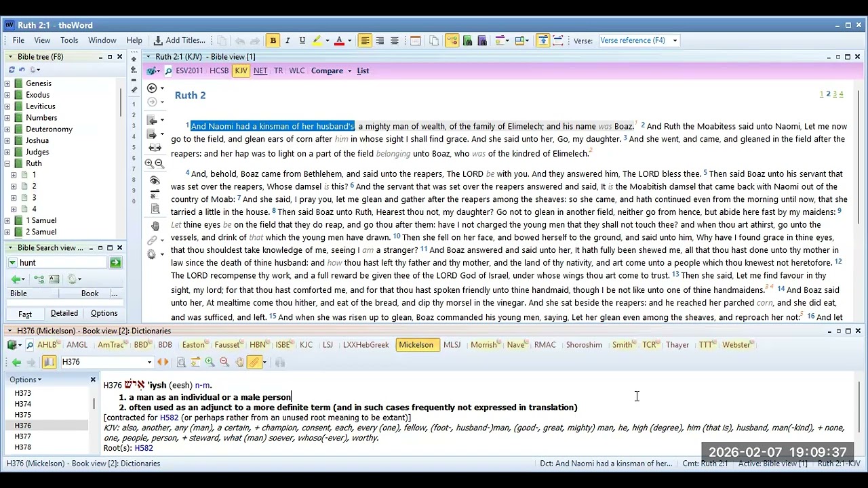
Task: Toggle bold formatting button
Action: tap(273, 41)
